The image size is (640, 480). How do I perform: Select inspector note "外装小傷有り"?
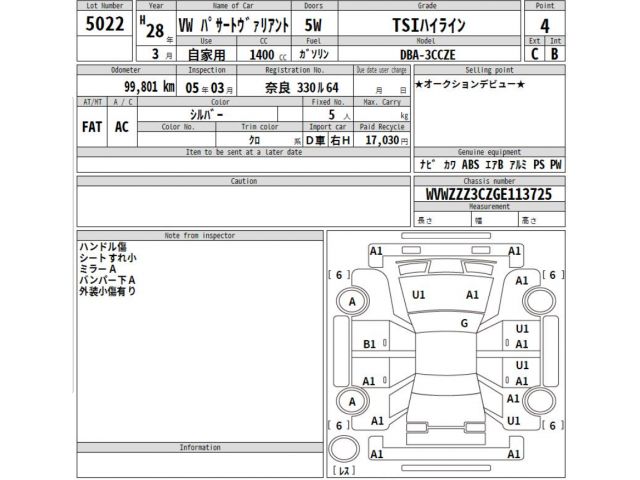click(x=107, y=291)
